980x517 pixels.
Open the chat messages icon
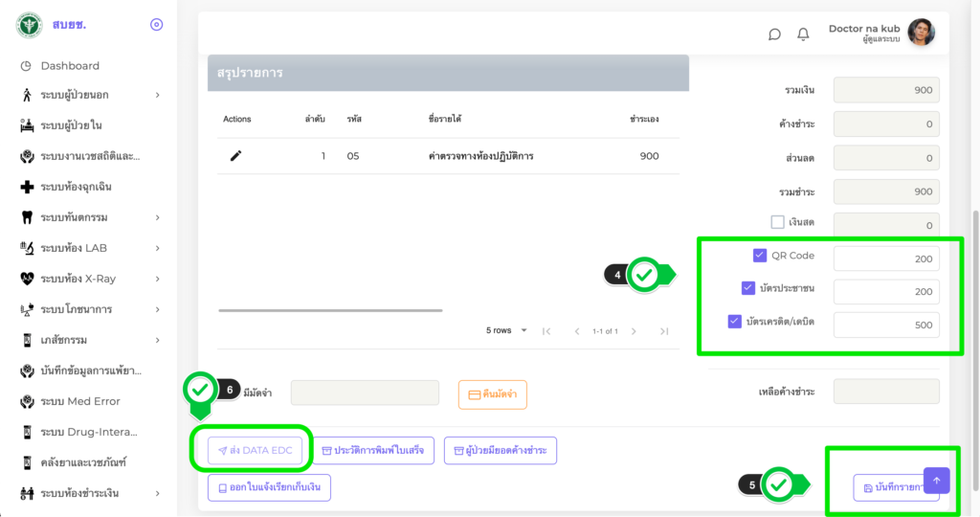pos(774,34)
